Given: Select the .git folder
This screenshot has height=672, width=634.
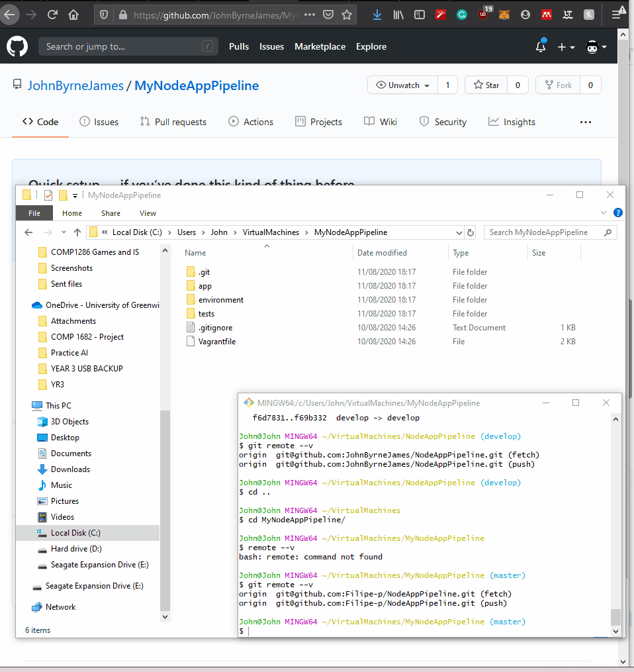Looking at the screenshot, I should pos(204,271).
